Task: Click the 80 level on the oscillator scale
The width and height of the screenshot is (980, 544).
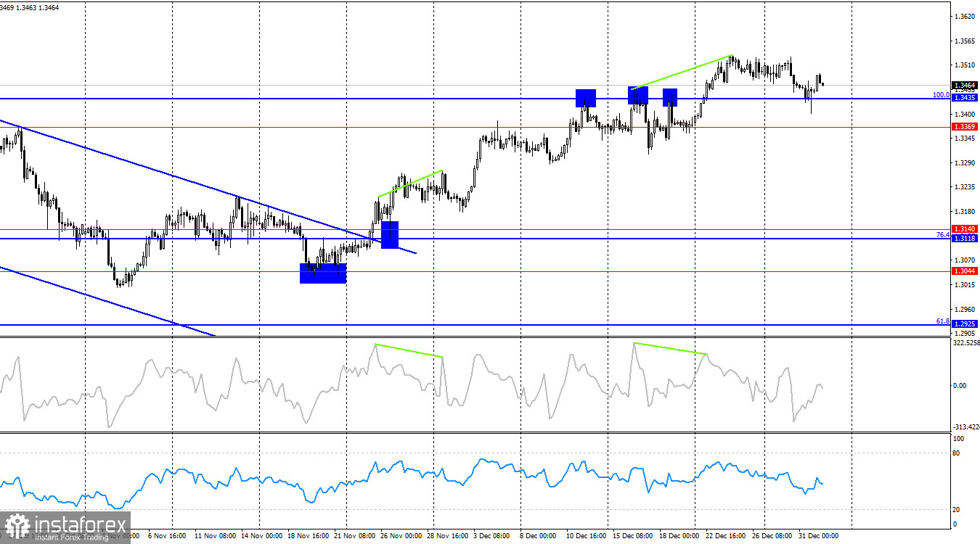Action: pos(957,453)
